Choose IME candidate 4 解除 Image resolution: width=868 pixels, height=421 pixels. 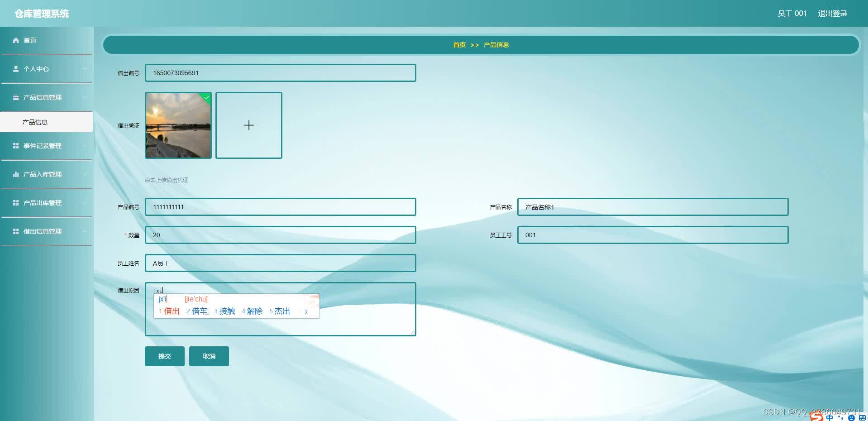[252, 311]
